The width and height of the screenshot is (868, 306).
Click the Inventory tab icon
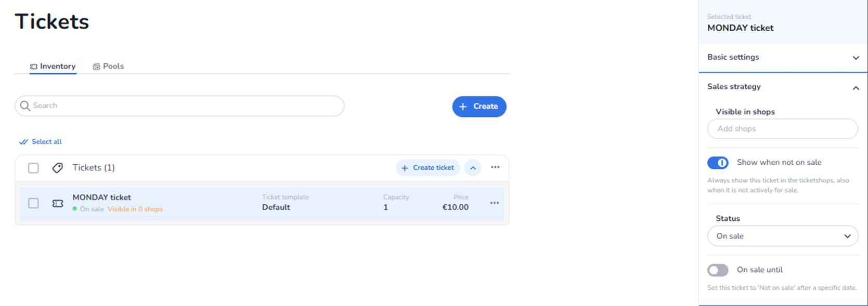(34, 66)
